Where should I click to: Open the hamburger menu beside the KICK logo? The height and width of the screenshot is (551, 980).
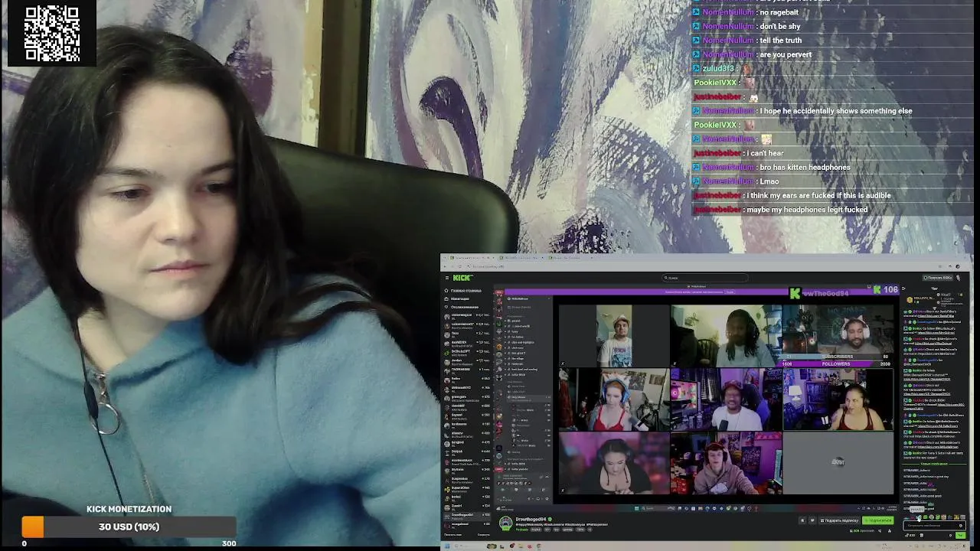[x=447, y=278]
